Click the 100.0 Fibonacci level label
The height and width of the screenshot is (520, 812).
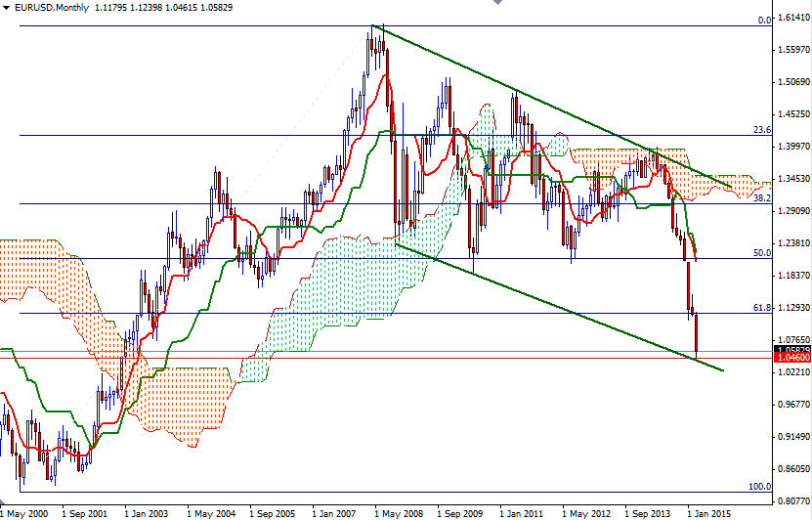pos(759,487)
